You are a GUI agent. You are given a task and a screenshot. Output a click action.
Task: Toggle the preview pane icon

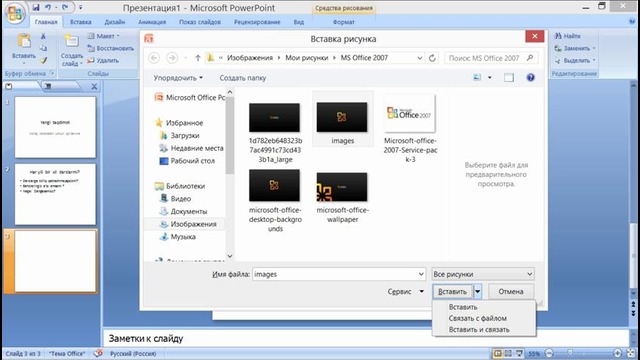(509, 78)
